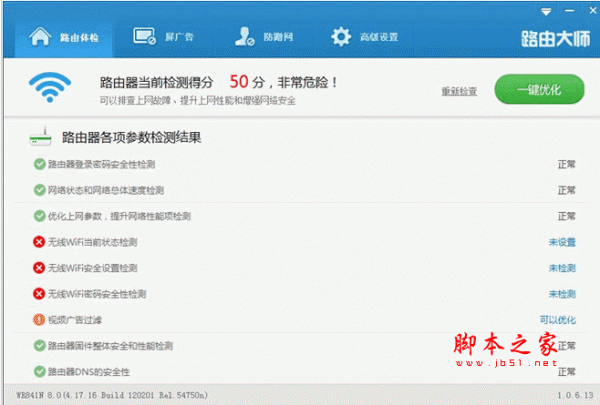Click 未检测 link for WiFi密码安全性检测
The image size is (600, 405).
pyautogui.click(x=562, y=294)
